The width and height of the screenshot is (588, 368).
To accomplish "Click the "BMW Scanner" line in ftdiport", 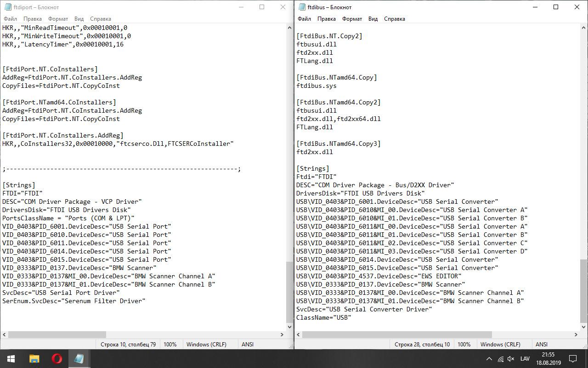I will click(79, 268).
